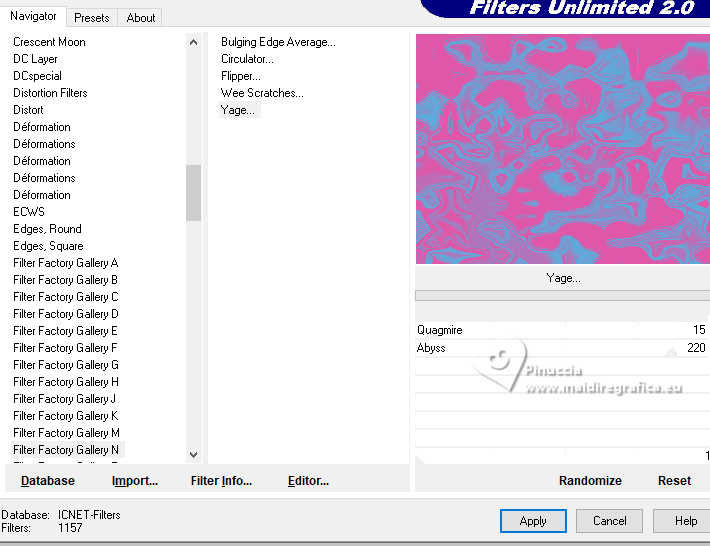
Task: Open the filter Editor
Action: click(308, 481)
